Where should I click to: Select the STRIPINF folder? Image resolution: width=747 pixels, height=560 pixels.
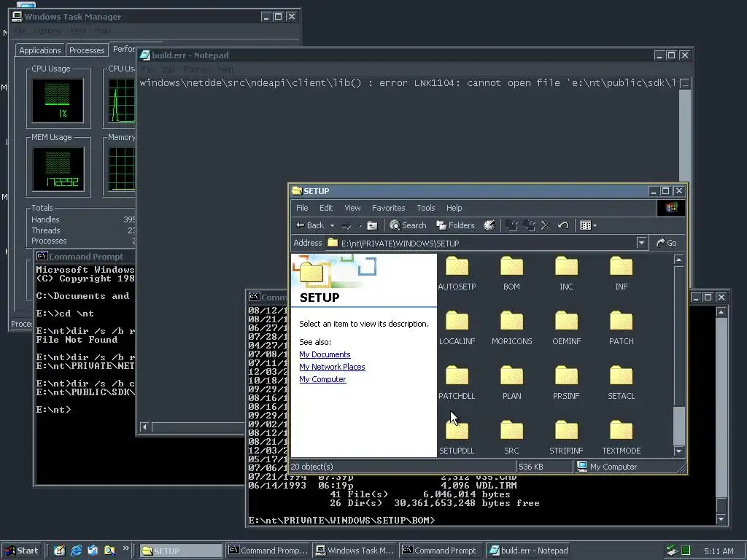[x=566, y=437]
